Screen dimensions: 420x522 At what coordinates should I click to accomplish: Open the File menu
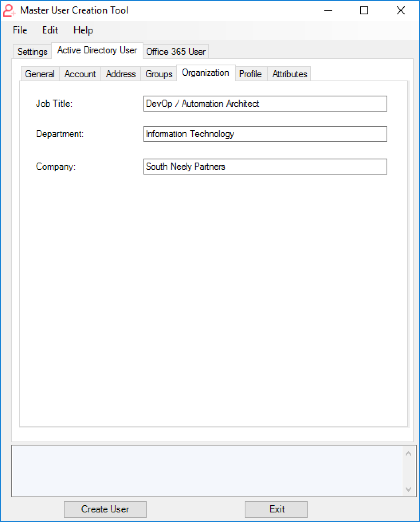pos(20,30)
